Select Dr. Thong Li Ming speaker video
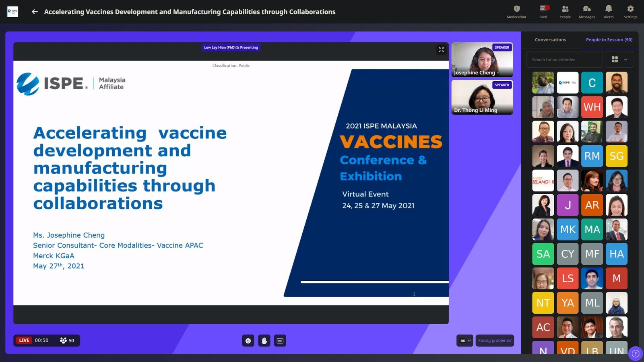Screen dimensions: 644x362 pyautogui.click(x=482, y=97)
